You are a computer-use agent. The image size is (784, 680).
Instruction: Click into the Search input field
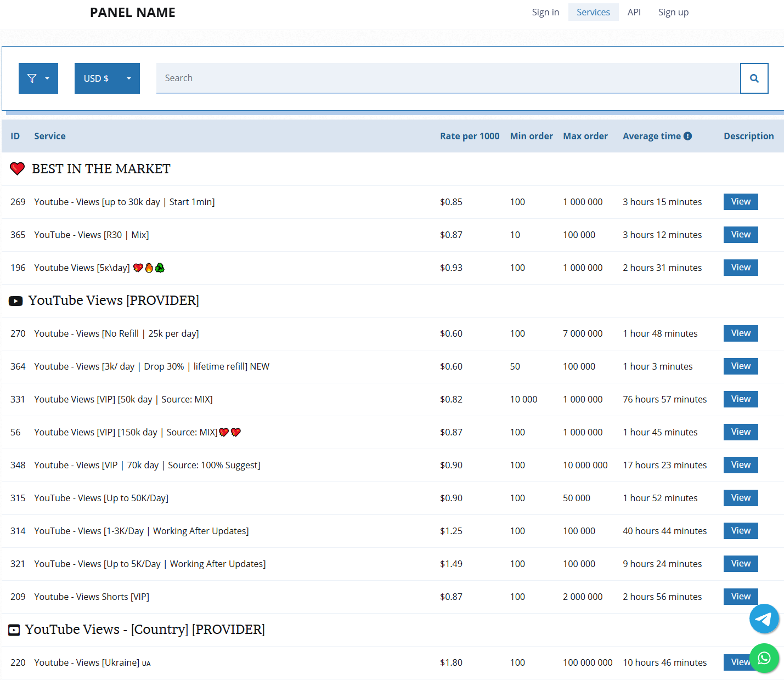click(x=447, y=78)
